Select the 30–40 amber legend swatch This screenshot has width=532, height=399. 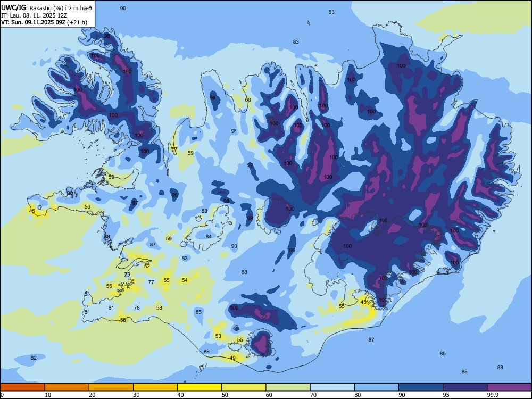(155, 387)
